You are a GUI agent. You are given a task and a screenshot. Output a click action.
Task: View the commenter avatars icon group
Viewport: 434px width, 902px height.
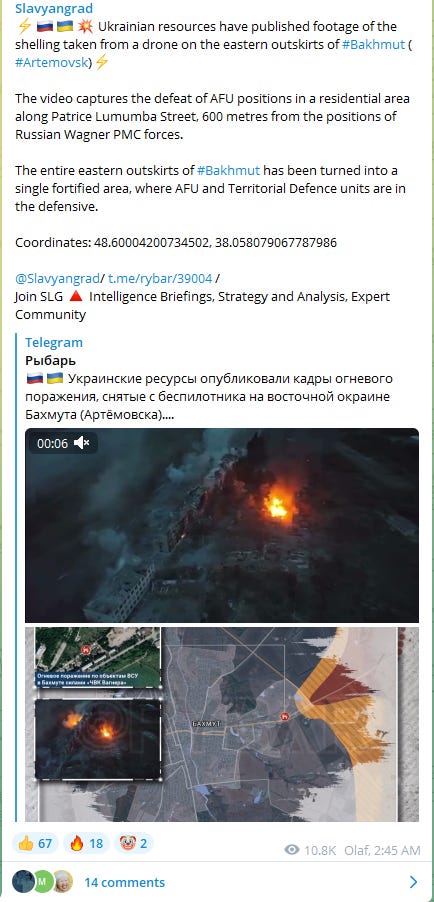(x=42, y=881)
